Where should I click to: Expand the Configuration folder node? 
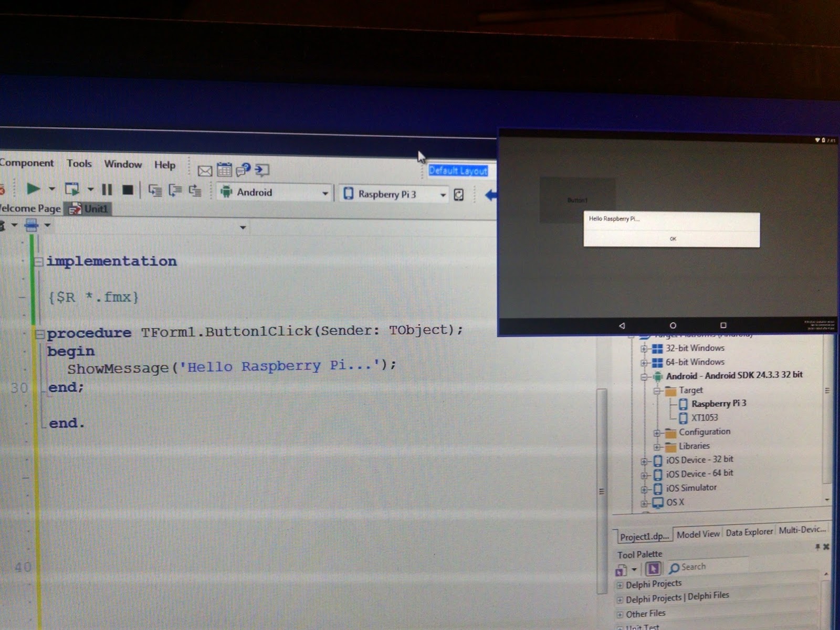point(657,433)
